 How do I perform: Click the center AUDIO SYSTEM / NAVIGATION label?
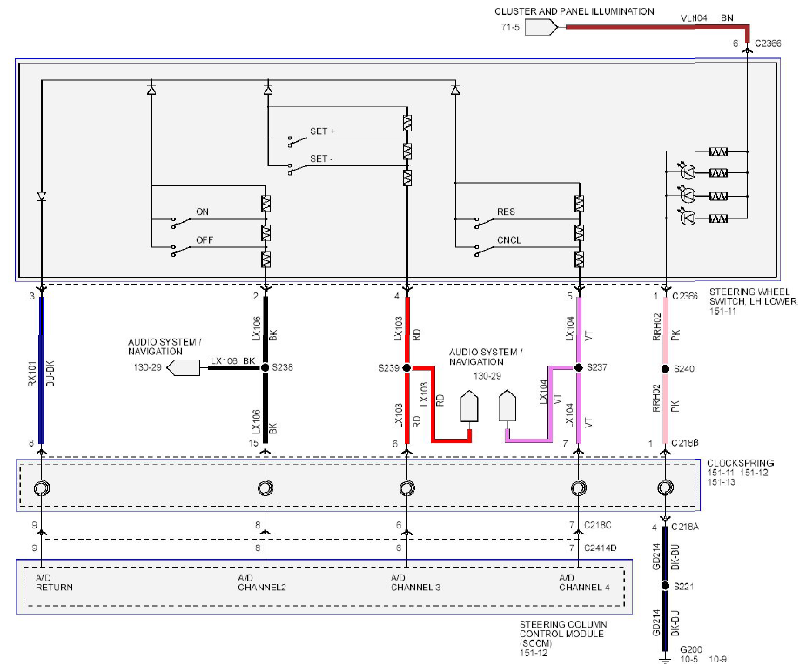(486, 357)
